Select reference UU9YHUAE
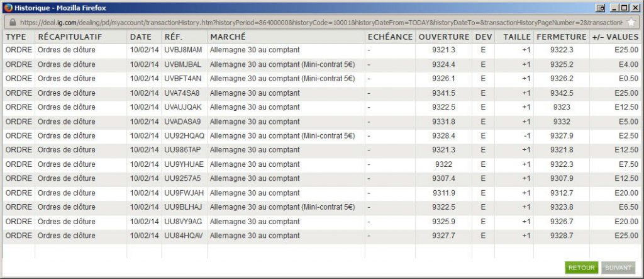Image resolution: width=644 pixels, height=279 pixels. click(184, 164)
